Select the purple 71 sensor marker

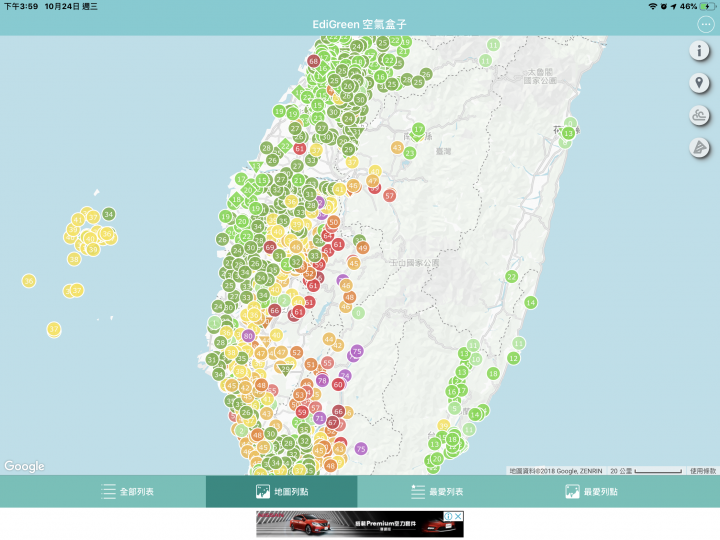(320, 418)
